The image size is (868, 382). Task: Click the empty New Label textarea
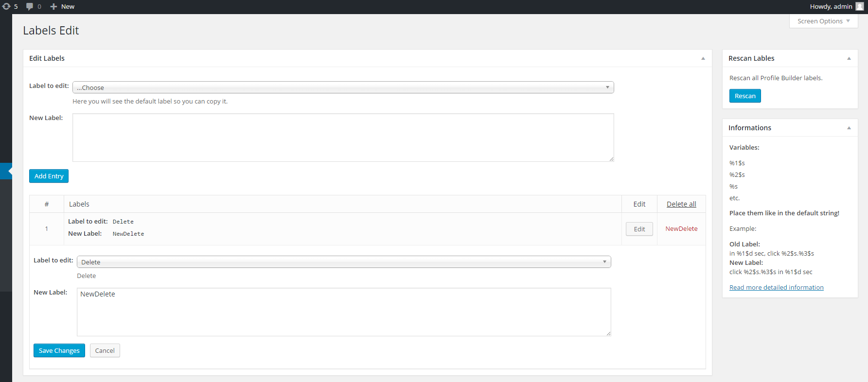click(x=343, y=138)
